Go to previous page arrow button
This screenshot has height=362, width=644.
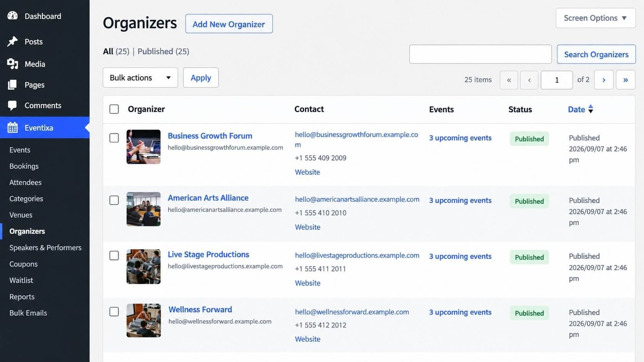point(529,80)
